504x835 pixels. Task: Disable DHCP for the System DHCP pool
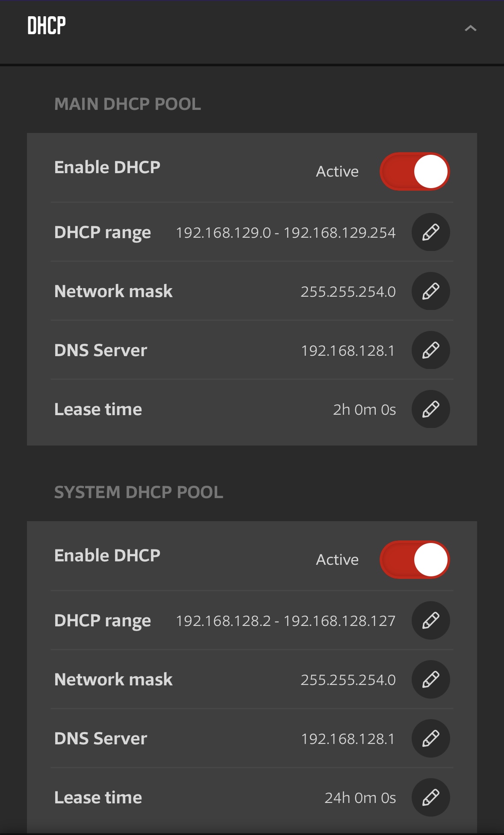coord(415,560)
